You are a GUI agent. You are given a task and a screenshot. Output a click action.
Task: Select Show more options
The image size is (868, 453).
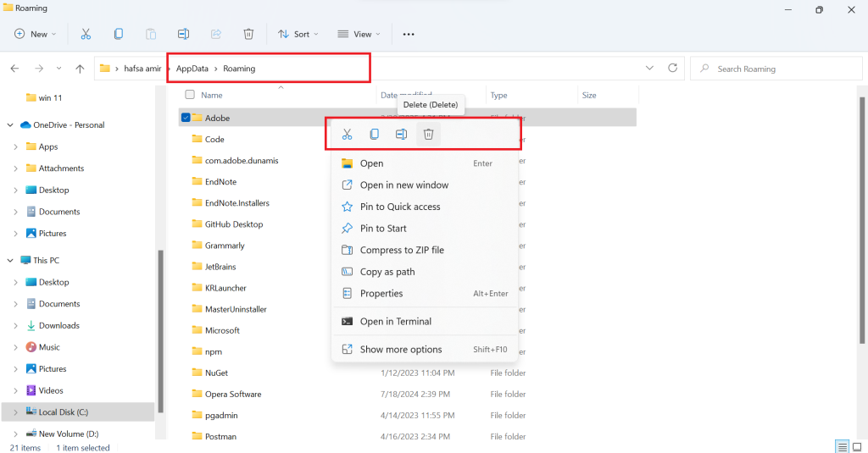pyautogui.click(x=425, y=350)
